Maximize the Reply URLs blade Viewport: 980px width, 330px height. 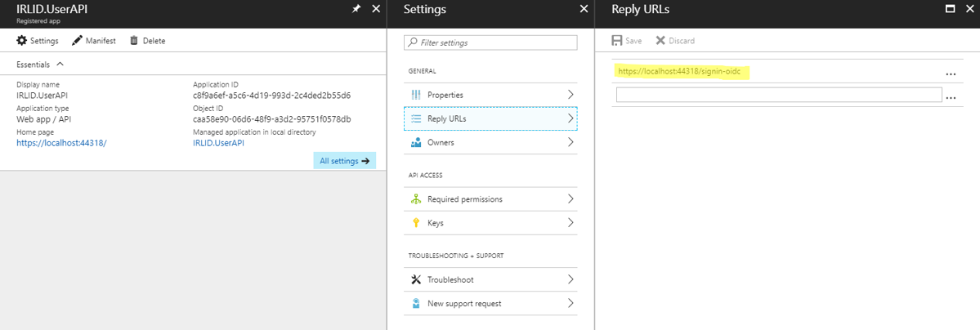pos(950,9)
